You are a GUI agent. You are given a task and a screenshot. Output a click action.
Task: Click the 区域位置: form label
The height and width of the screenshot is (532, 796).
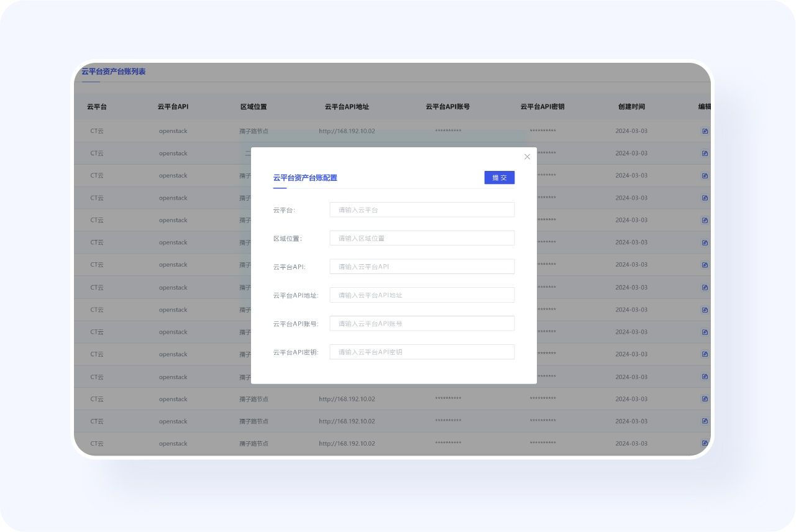(x=287, y=239)
